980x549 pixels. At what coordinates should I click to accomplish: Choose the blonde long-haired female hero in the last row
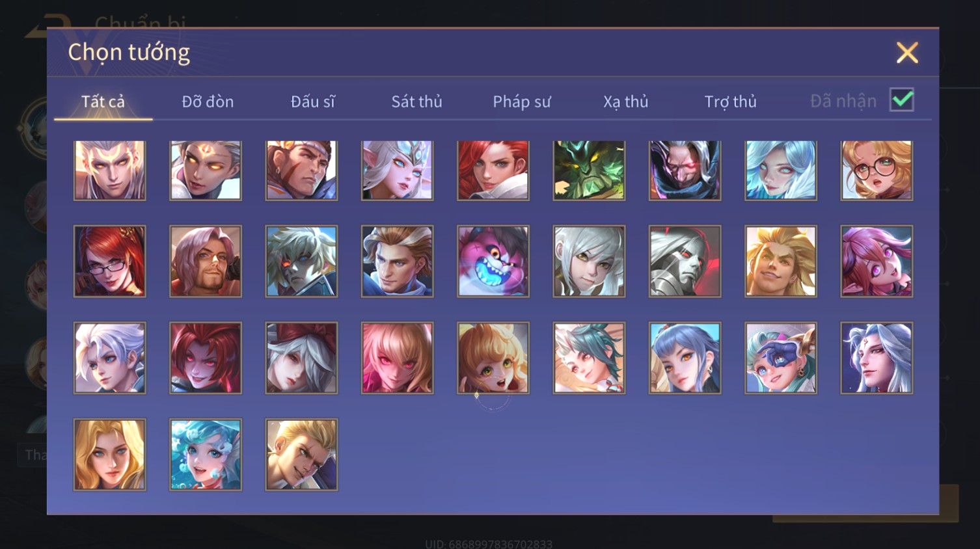point(109,455)
